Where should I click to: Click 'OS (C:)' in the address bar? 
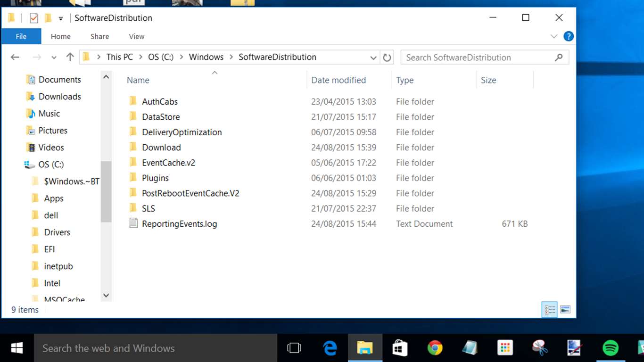(x=161, y=57)
